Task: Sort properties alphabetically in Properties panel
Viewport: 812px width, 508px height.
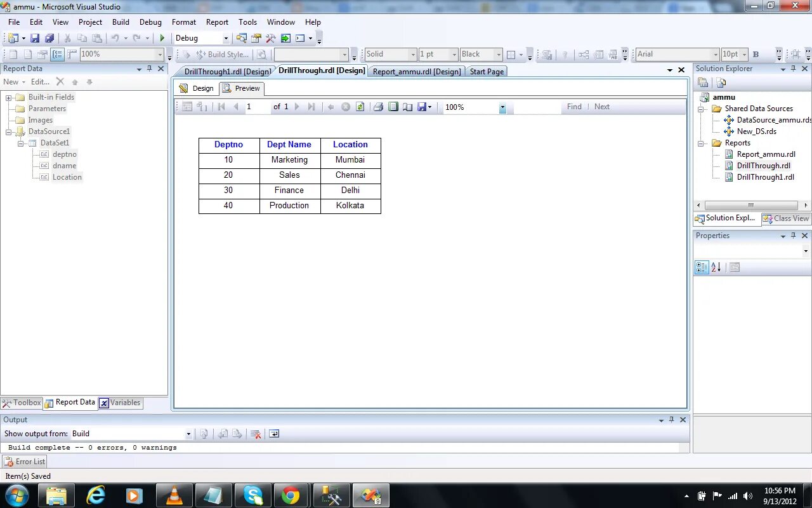Action: pos(716,267)
